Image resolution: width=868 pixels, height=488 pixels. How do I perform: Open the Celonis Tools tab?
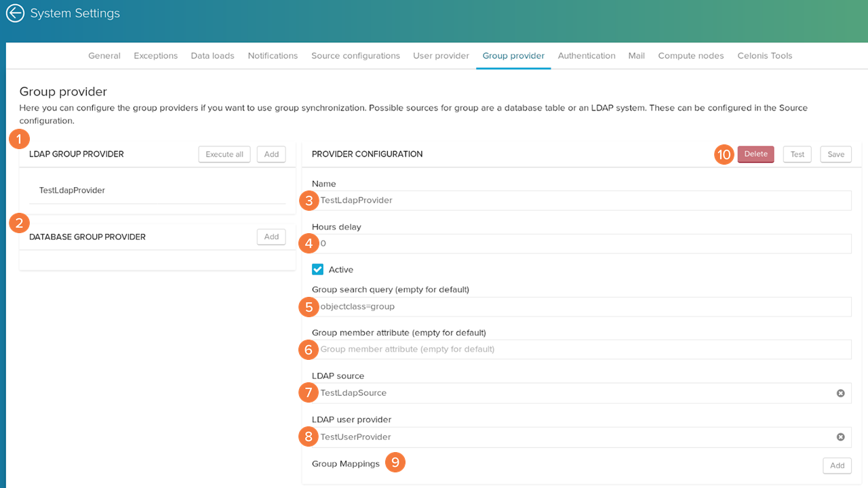pos(764,56)
